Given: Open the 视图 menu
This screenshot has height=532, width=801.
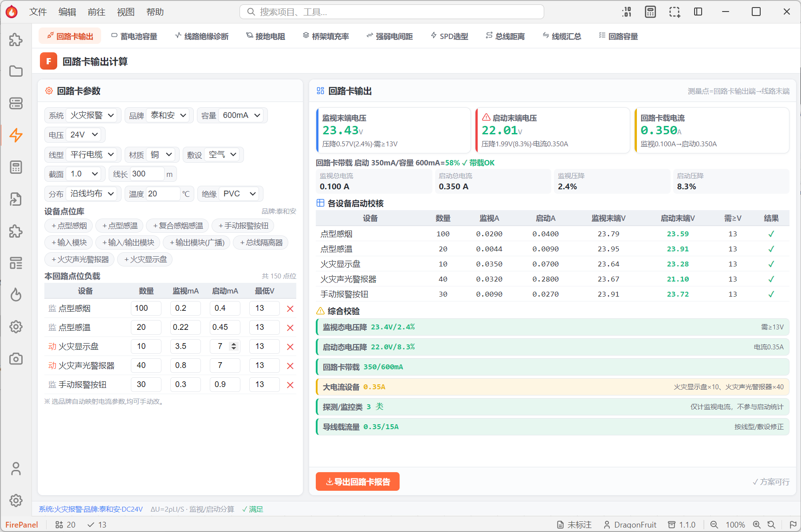Looking at the screenshot, I should (x=126, y=12).
